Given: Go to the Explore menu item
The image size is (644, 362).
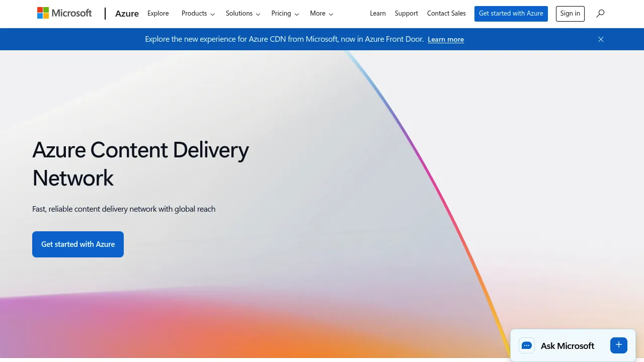Looking at the screenshot, I should (x=158, y=14).
